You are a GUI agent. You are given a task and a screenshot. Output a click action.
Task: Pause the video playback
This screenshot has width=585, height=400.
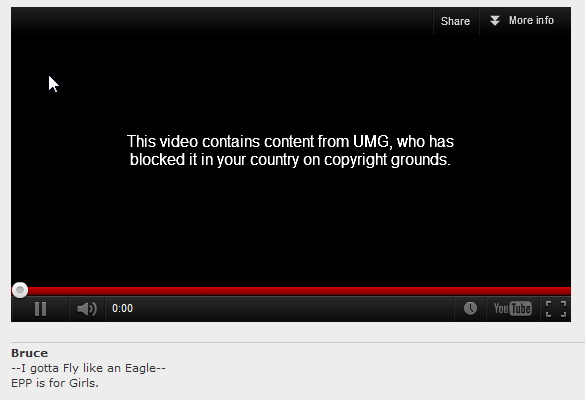(x=40, y=309)
